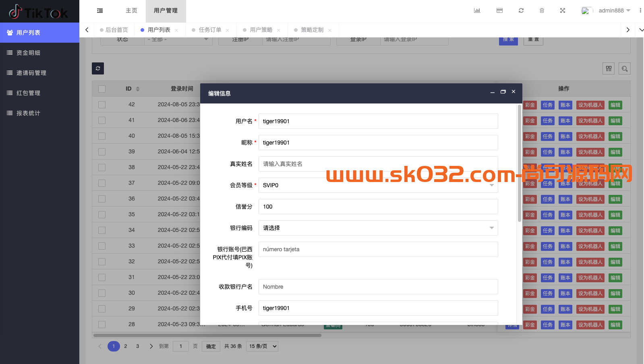Click 编辑 button for row ID 42
Image resolution: width=644 pixels, height=364 pixels.
615,105
